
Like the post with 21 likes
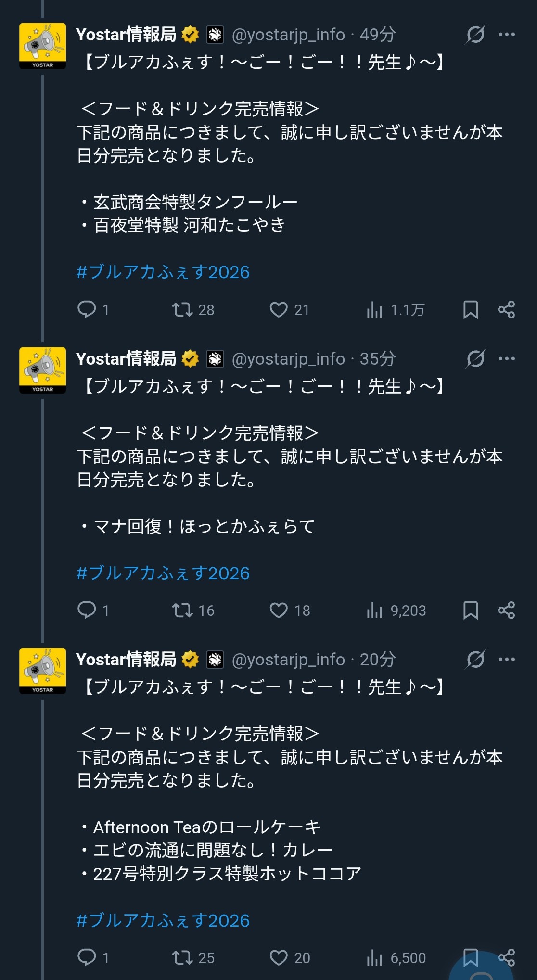click(x=279, y=309)
